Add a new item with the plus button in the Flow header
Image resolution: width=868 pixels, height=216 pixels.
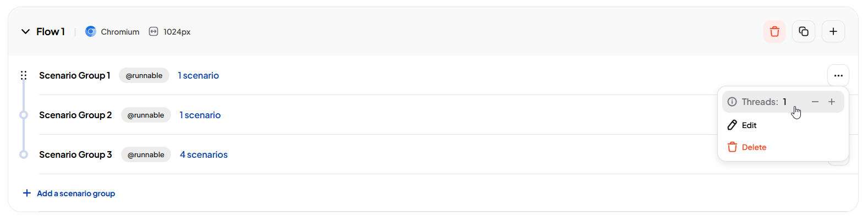(833, 31)
